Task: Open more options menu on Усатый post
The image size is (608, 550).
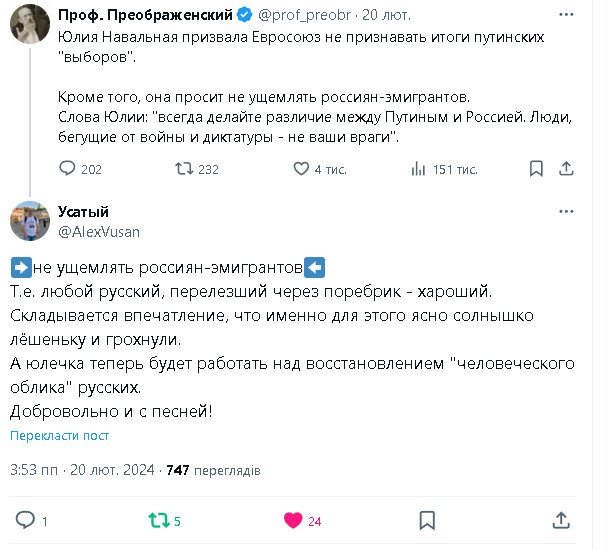Action: 567,212
